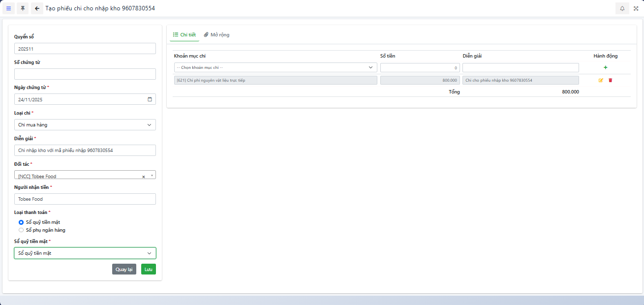Open the hamburger menu icon
Viewport: 644px width, 305px height.
tap(8, 8)
